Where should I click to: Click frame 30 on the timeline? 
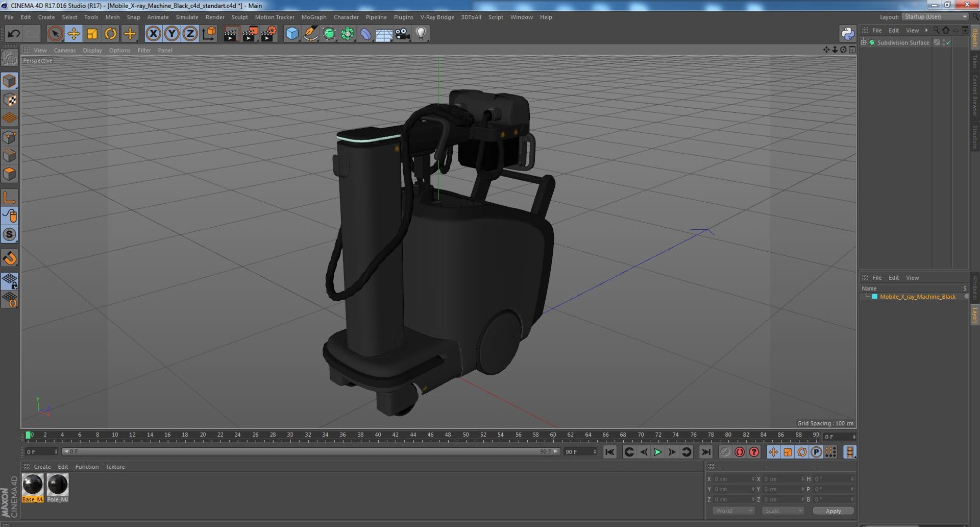[290, 435]
